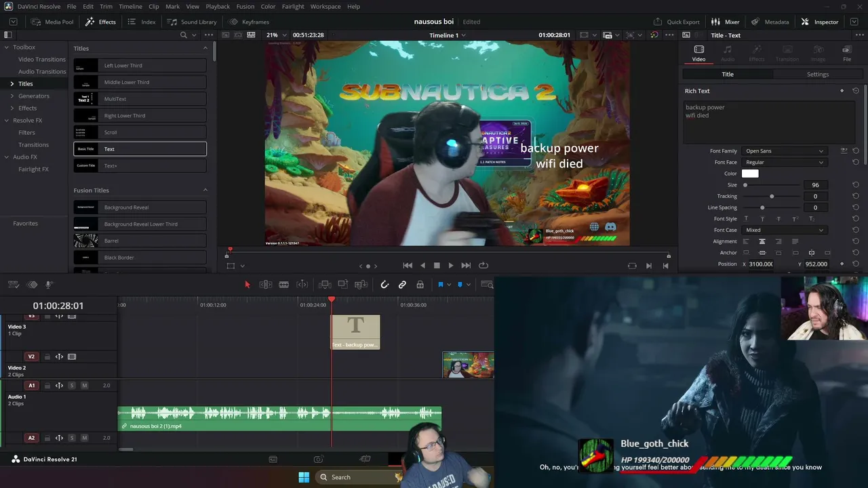This screenshot has height=488, width=868.
Task: Activate the Trim Edit Mode tool
Action: (x=266, y=285)
